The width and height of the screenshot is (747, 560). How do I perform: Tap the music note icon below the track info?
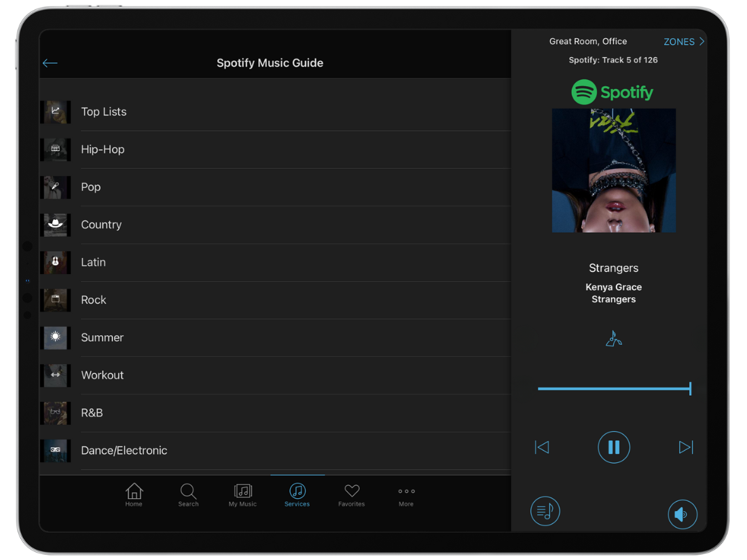613,338
